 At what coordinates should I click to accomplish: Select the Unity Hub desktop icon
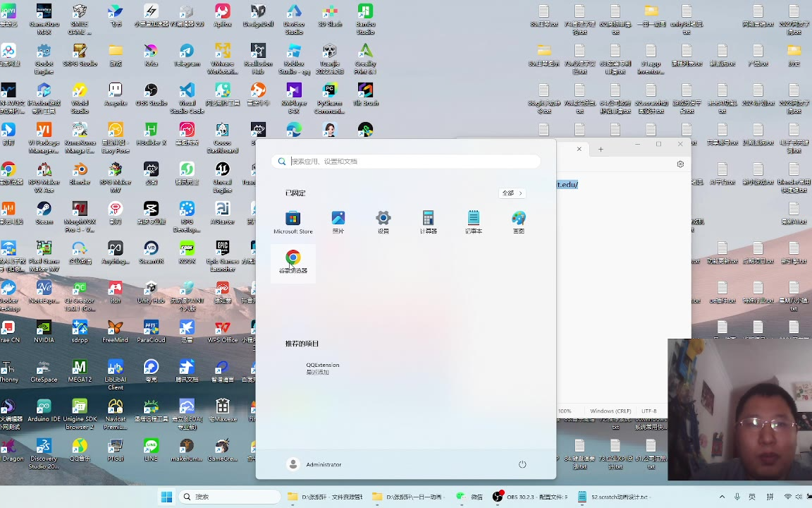point(152,292)
